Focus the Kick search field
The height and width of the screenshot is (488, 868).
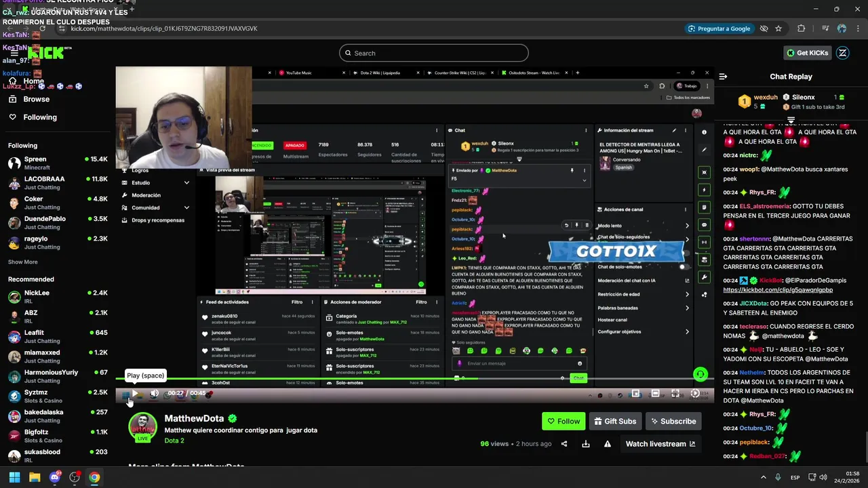pos(434,53)
